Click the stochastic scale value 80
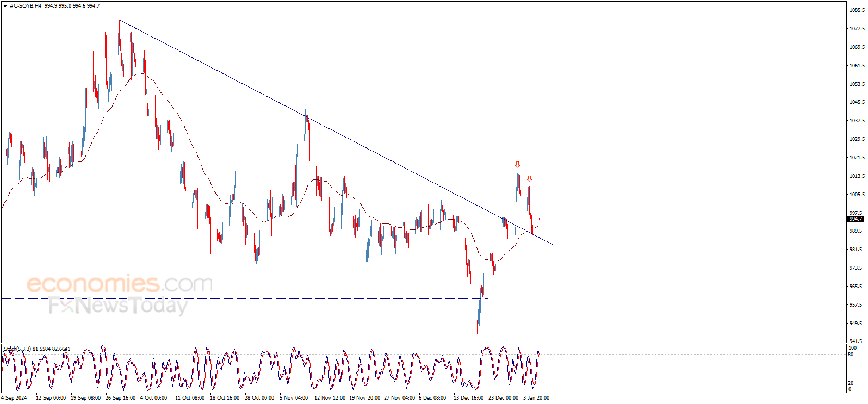 (851, 355)
